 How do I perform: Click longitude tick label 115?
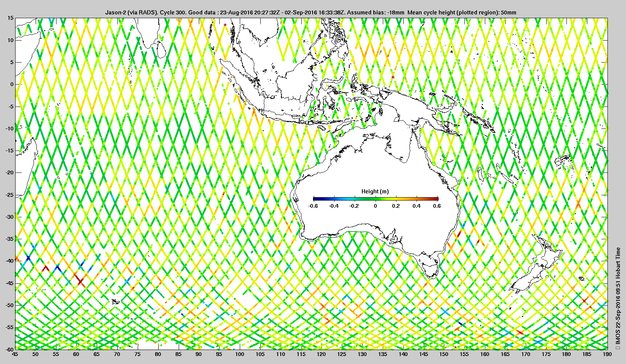301,354
